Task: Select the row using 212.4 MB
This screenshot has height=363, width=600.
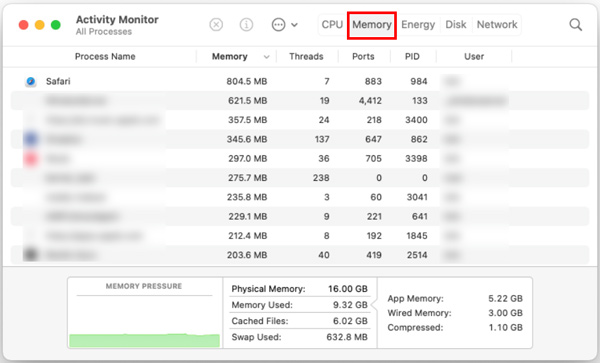Action: [300, 236]
